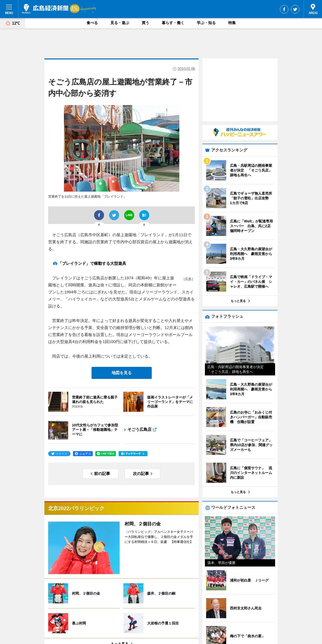Click the camera icon by フォトフラッシュ
The width and height of the screenshot is (322, 644).
[x=207, y=317]
